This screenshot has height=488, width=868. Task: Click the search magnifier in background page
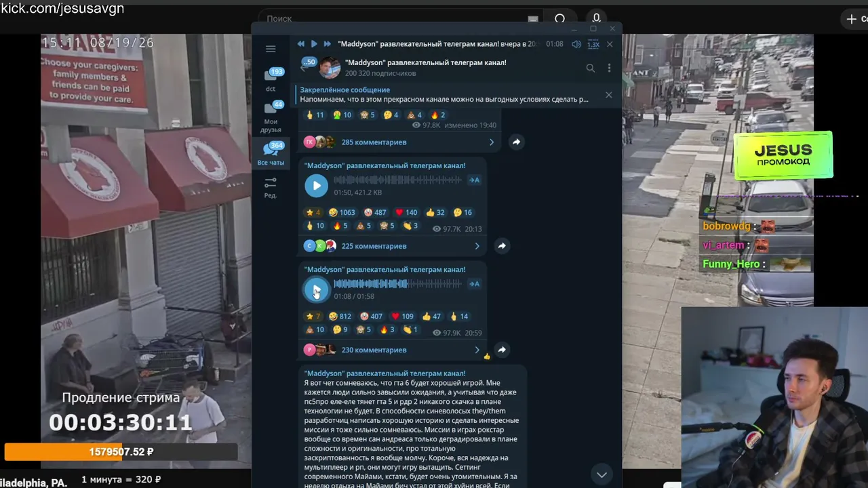(560, 19)
